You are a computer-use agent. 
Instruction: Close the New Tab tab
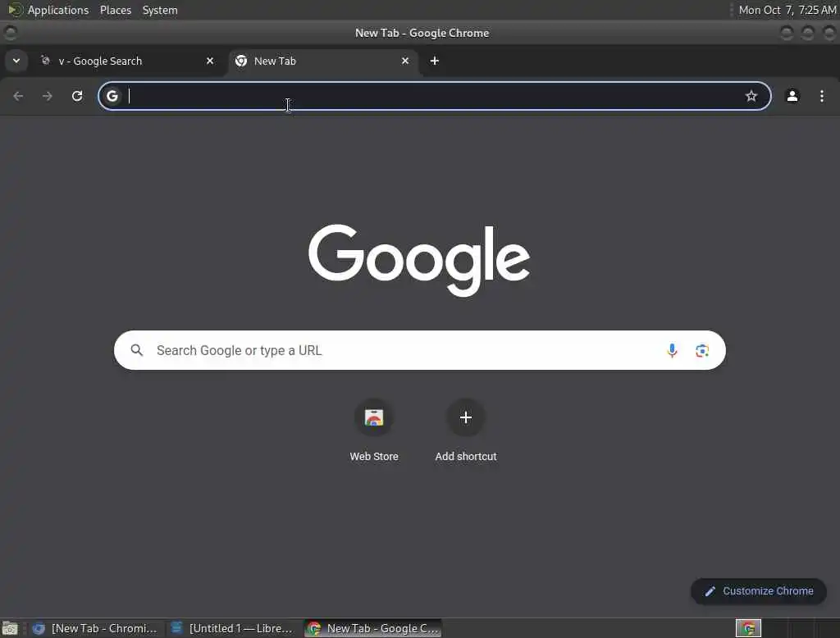[x=405, y=61]
